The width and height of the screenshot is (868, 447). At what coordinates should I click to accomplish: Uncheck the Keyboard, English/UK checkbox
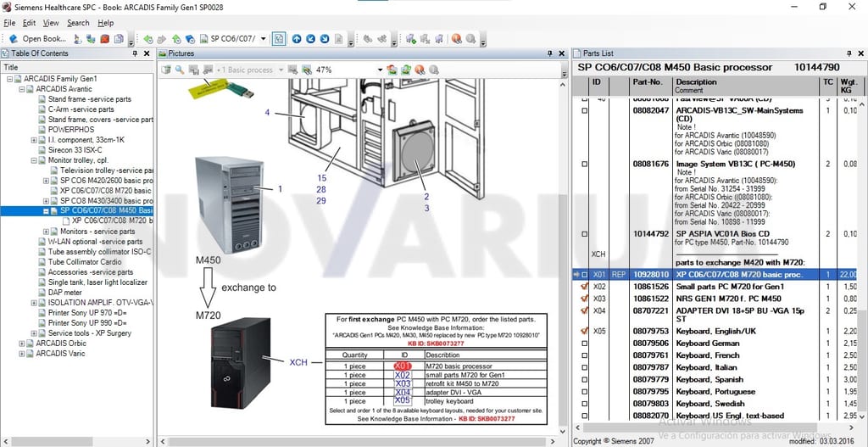[584, 331]
